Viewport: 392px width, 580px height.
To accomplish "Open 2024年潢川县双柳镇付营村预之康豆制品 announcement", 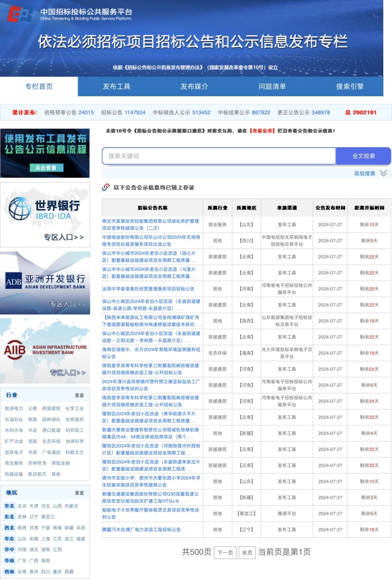I will click(151, 385).
